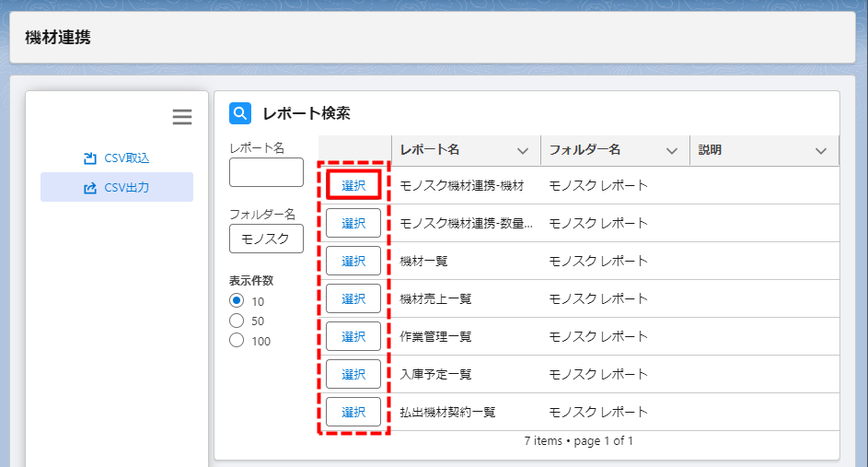Click 選択 for 機材一覧 report
This screenshot has width=868, height=467.
(353, 261)
